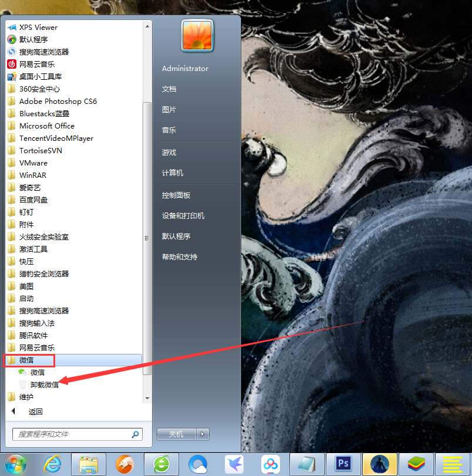Click Internet Explorer icon in taskbar
This screenshot has height=476, width=472.
coord(52,464)
